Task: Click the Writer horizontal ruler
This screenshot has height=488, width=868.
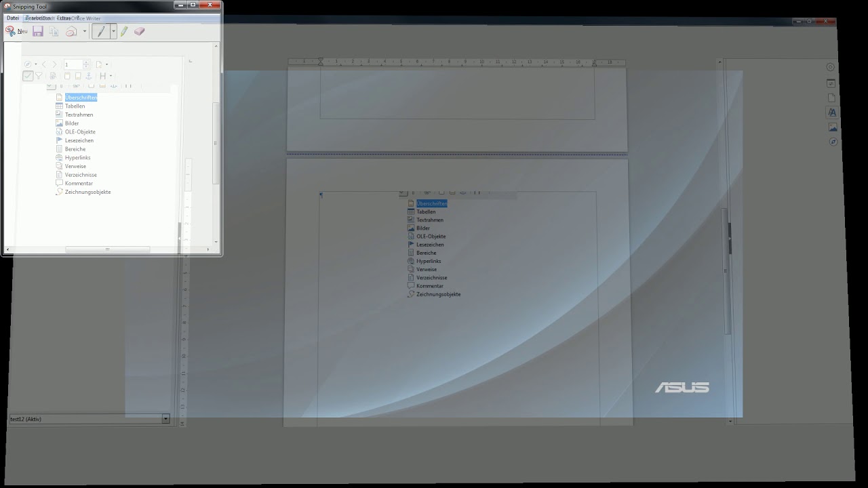Action: pos(457,62)
